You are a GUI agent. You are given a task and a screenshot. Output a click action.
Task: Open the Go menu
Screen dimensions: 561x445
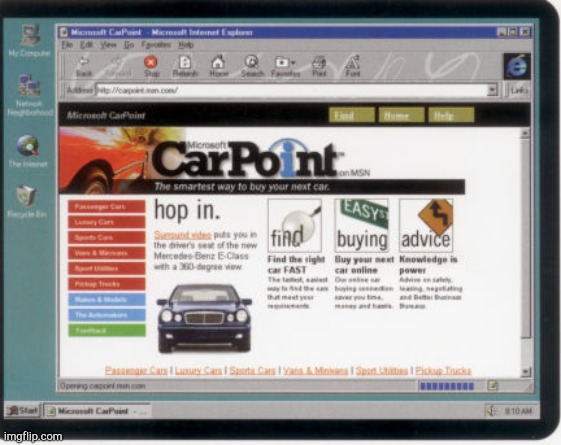129,45
